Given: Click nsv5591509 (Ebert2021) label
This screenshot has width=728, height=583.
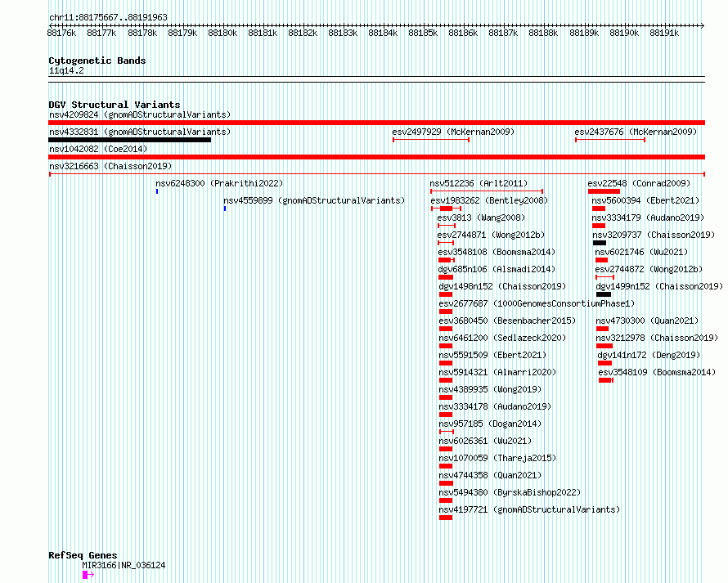Looking at the screenshot, I should (x=492, y=355).
